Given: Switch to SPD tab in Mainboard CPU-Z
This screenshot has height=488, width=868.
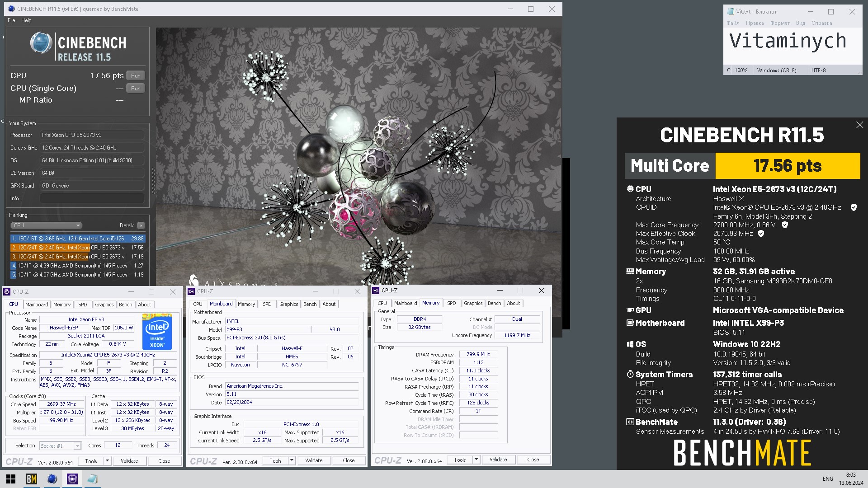Looking at the screenshot, I should click(267, 304).
